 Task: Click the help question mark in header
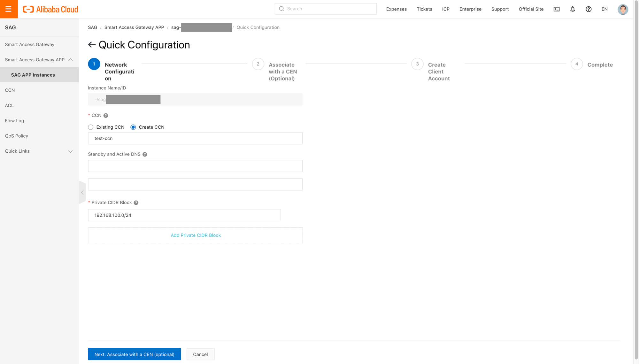coord(589,9)
